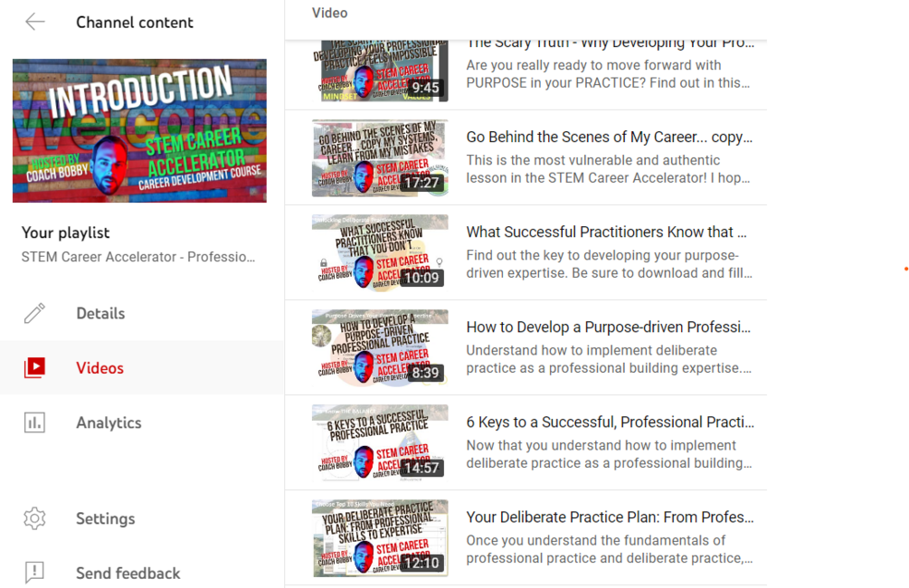This screenshot has width=909, height=588.
Task: Open thumbnail of the 9:45 video
Action: pos(380,71)
